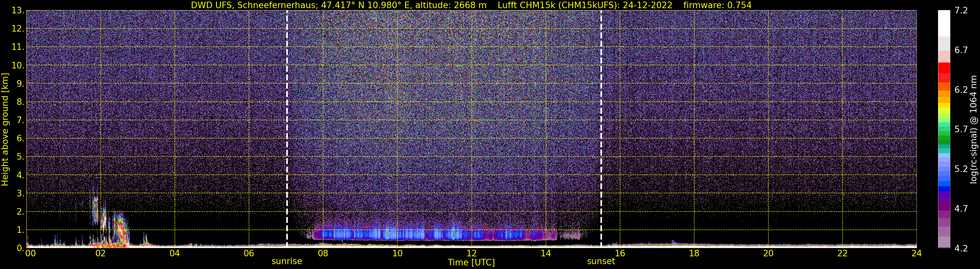The width and height of the screenshot is (980, 269).
Task: Click the time axis tick label 24
Action: pos(917,253)
